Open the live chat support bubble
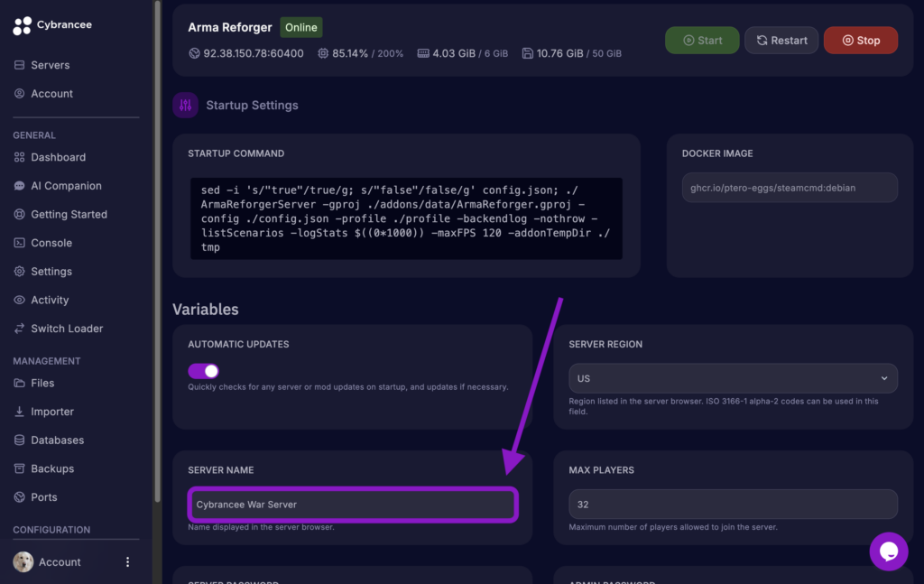The width and height of the screenshot is (924, 584). coord(889,552)
